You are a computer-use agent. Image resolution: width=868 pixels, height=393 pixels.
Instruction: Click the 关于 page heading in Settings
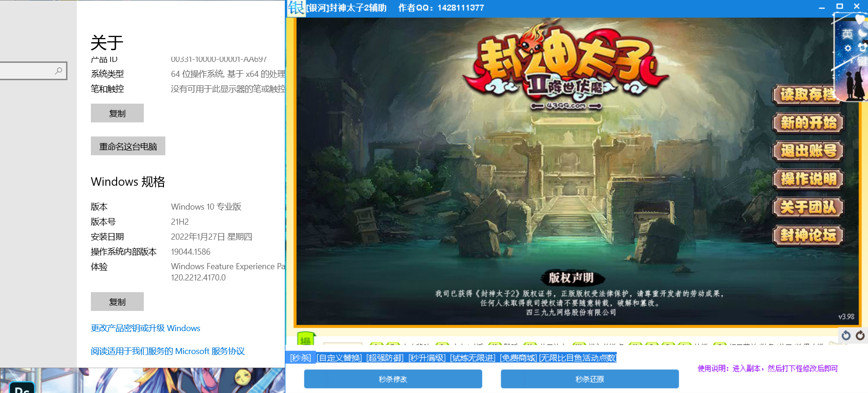pyautogui.click(x=107, y=43)
